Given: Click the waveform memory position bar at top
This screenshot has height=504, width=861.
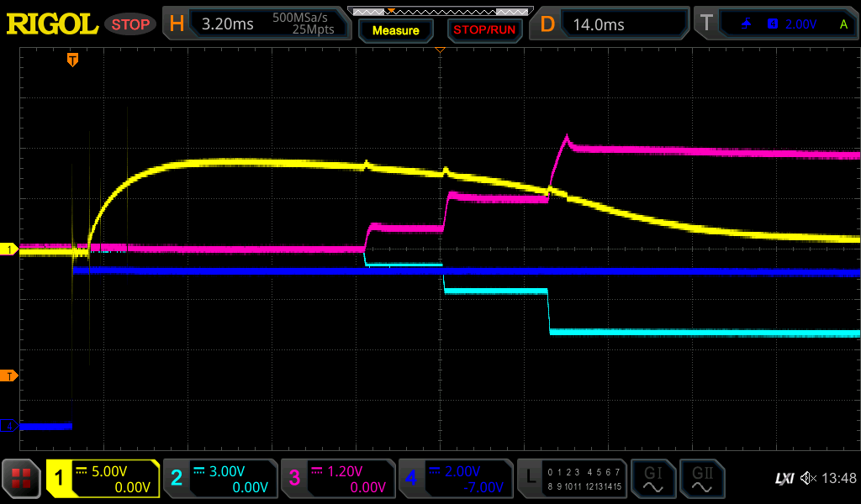Looking at the screenshot, I should (x=440, y=11).
